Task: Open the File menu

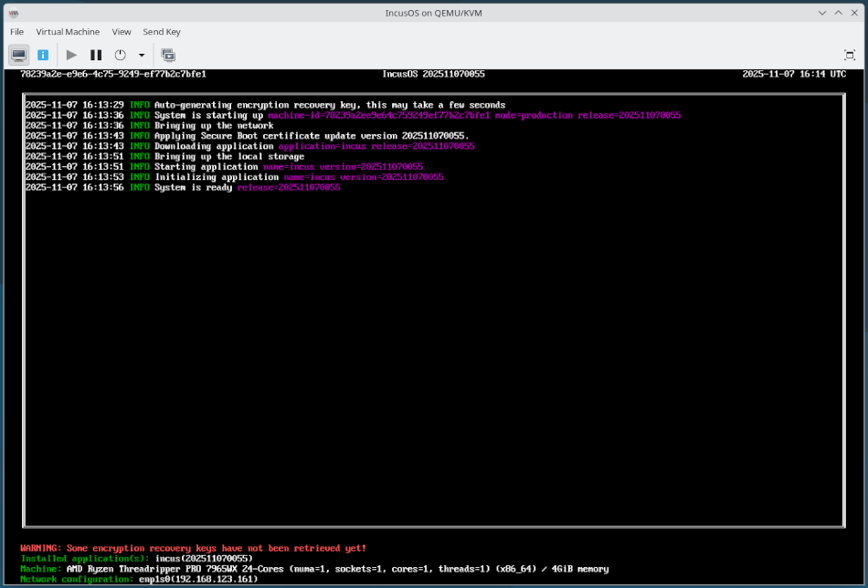Action: click(16, 31)
